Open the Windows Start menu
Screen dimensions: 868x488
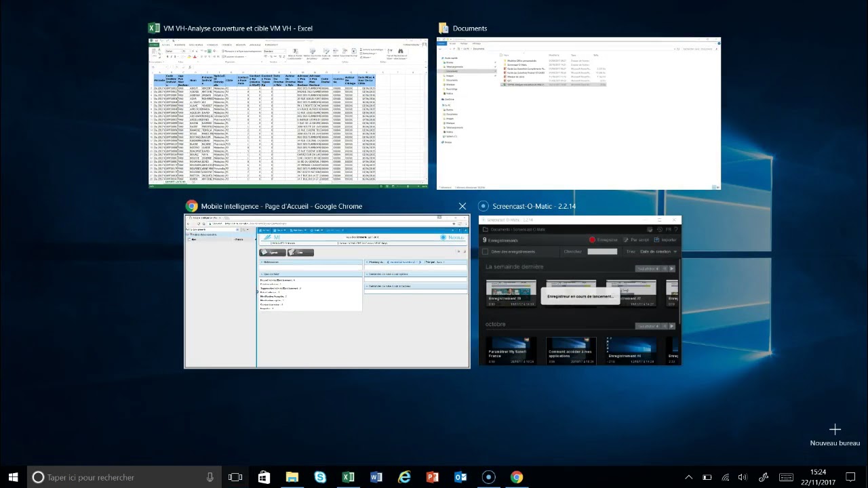click(x=13, y=477)
